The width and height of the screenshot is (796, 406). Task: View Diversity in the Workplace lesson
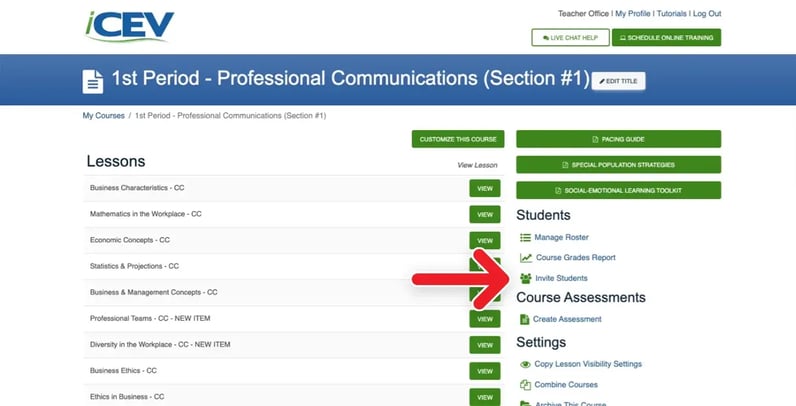485,345
